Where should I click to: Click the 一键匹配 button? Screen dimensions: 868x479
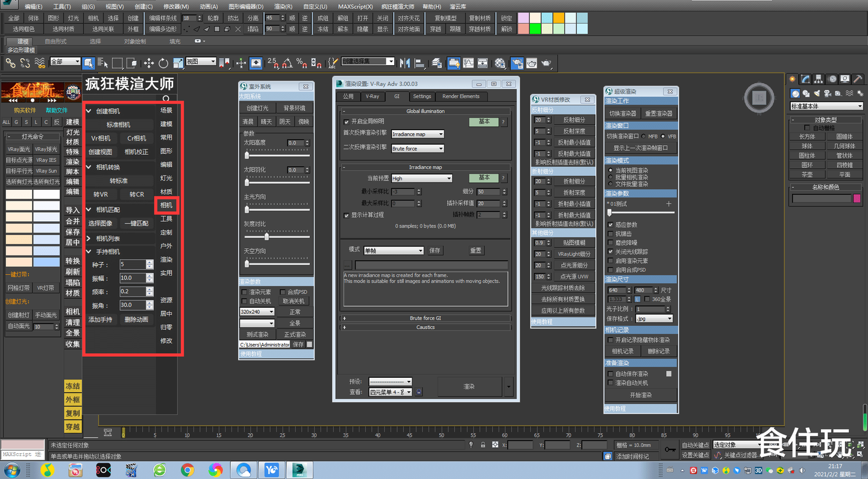136,224
